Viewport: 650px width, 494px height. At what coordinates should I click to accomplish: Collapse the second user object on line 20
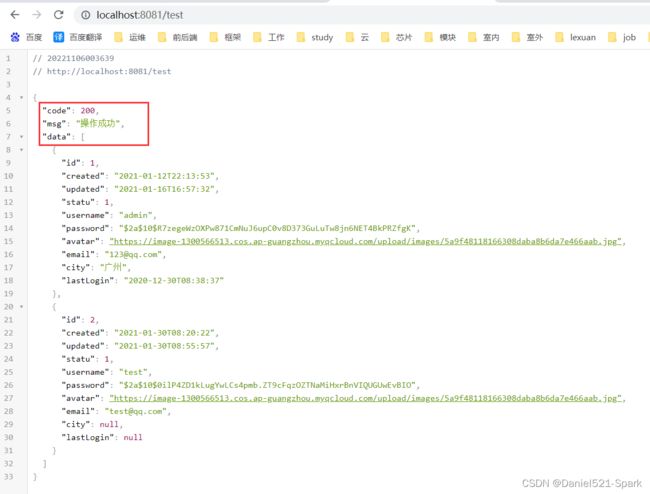pyautogui.click(x=22, y=307)
